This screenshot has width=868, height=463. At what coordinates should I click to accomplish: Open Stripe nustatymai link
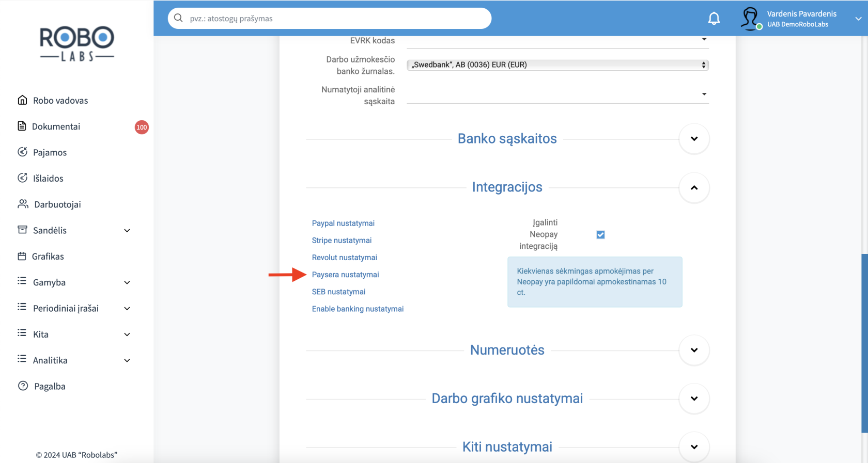click(342, 240)
